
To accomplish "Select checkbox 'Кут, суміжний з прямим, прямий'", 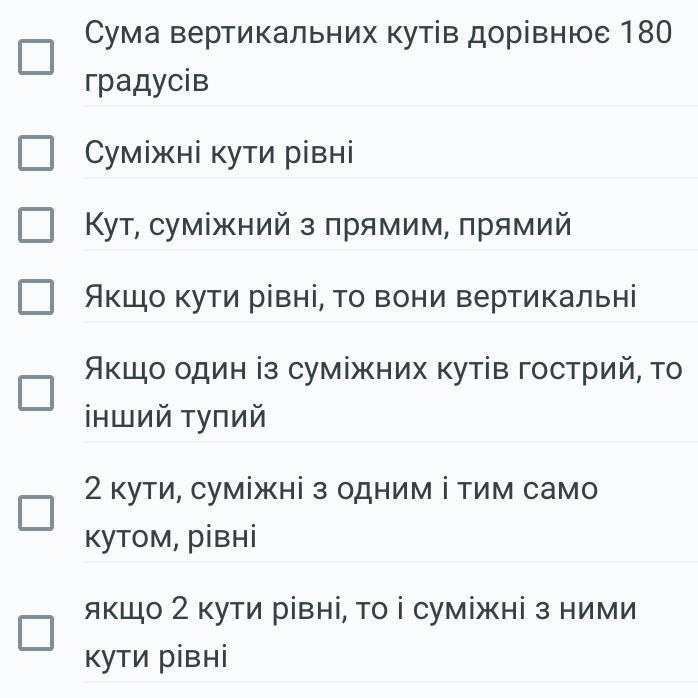I will pos(37,226).
